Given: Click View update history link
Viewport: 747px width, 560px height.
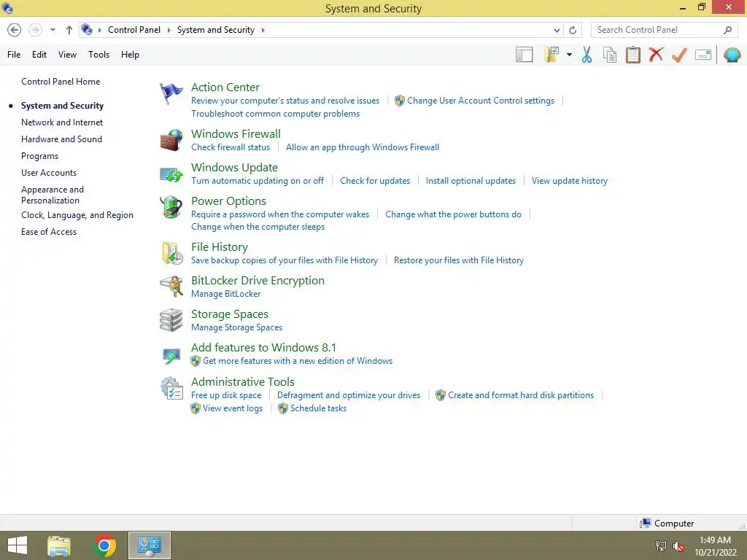Looking at the screenshot, I should point(570,181).
